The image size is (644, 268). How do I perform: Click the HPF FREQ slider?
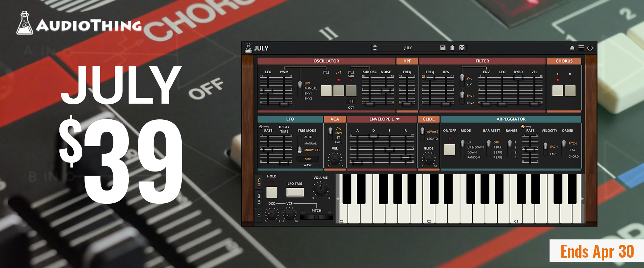pyautogui.click(x=407, y=103)
